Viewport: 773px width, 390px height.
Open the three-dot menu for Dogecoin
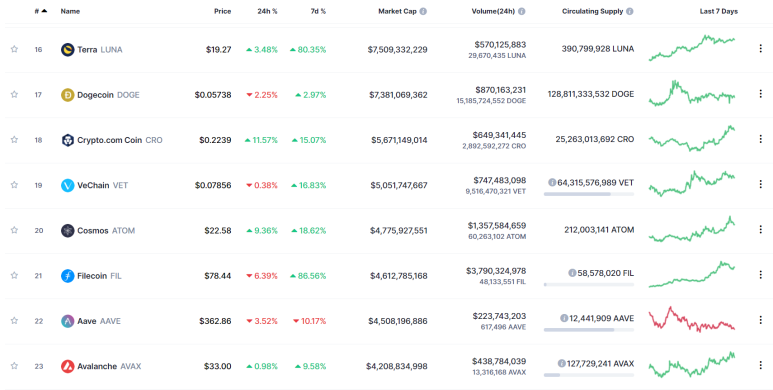click(x=760, y=94)
